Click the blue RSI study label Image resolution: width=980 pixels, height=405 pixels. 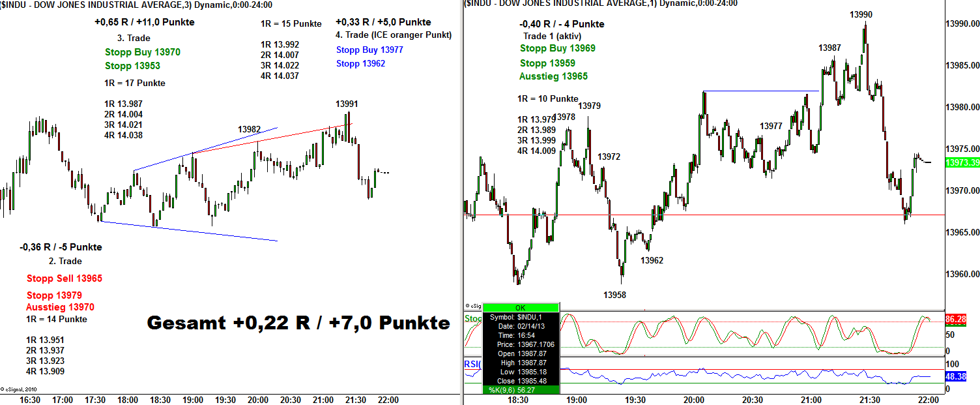coord(472,364)
